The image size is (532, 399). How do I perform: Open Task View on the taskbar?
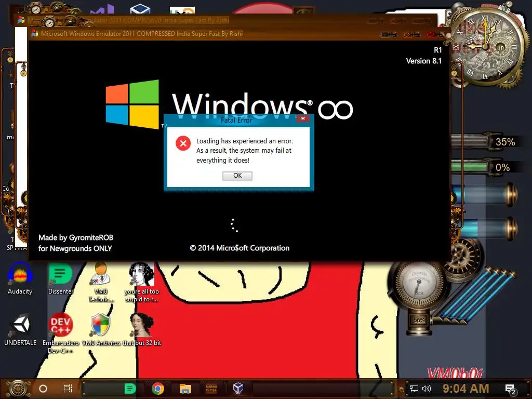click(68, 389)
